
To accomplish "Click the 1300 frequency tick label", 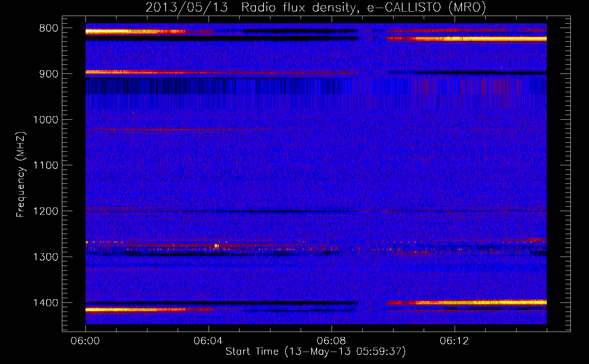I will [x=46, y=257].
